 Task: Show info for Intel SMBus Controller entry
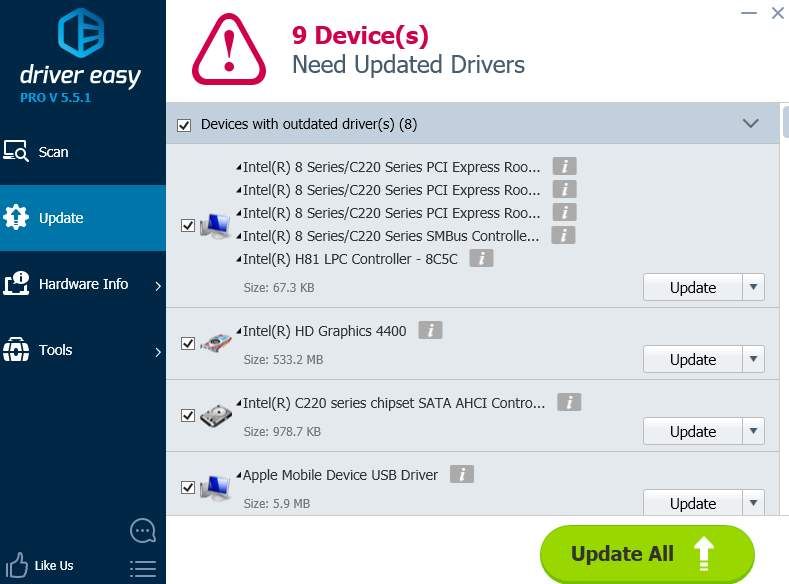564,236
